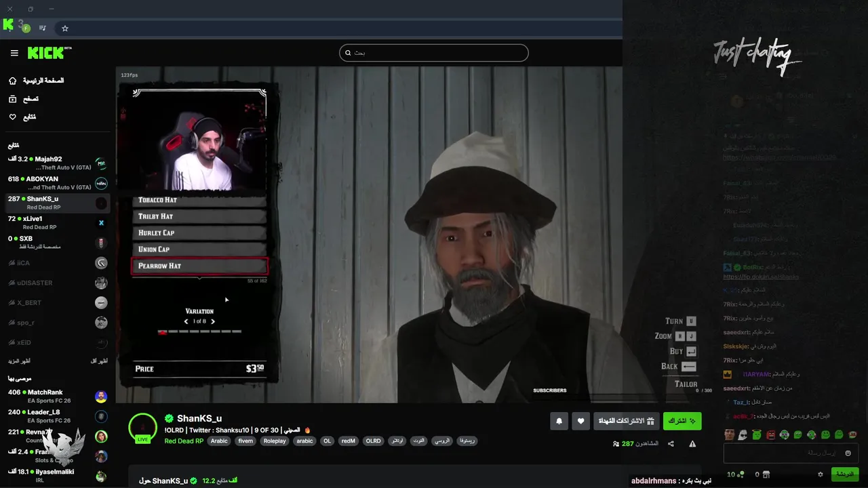Insert the face photo emote in chat
This screenshot has height=488, width=868.
(x=730, y=434)
